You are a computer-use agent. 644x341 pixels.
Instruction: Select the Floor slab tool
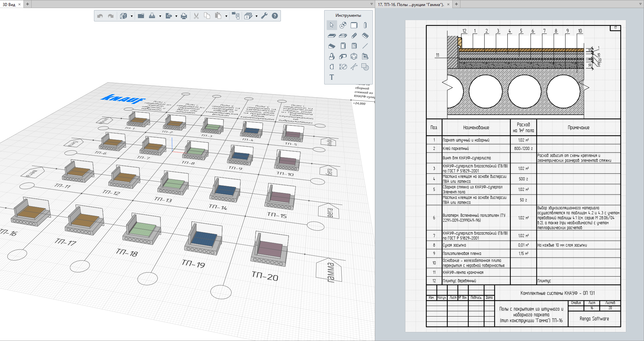click(x=332, y=36)
